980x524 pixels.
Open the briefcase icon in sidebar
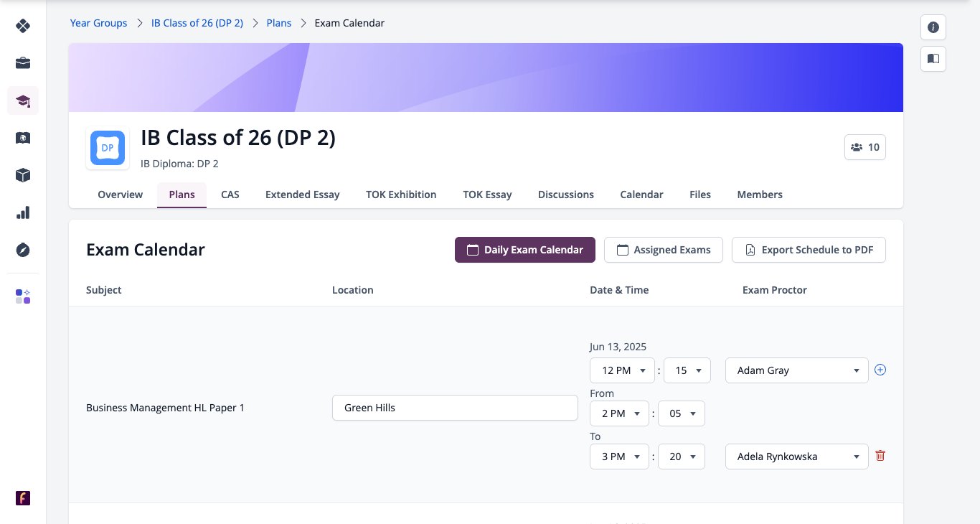pos(23,63)
